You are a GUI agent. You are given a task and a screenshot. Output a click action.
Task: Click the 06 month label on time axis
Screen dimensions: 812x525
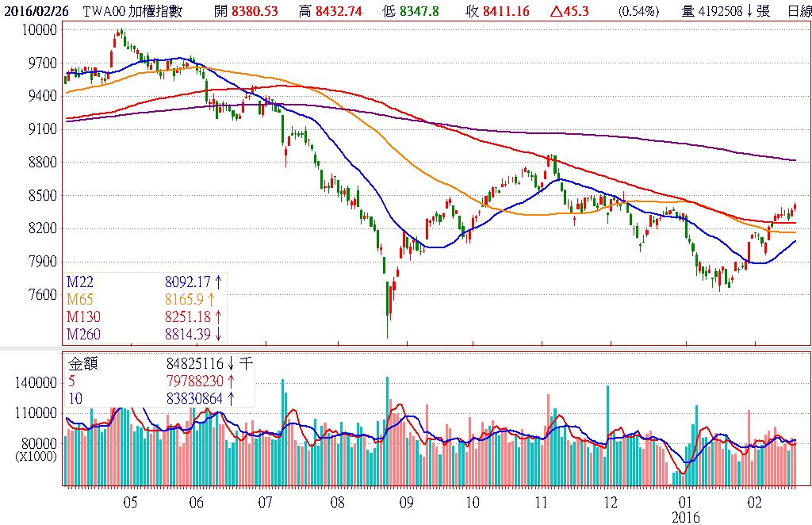[197, 502]
